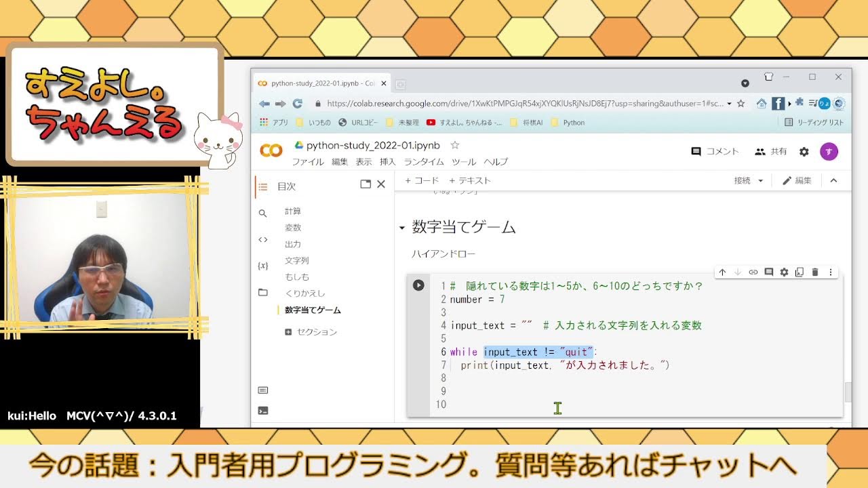Open the ファイル menu
868x488 pixels.
(308, 162)
